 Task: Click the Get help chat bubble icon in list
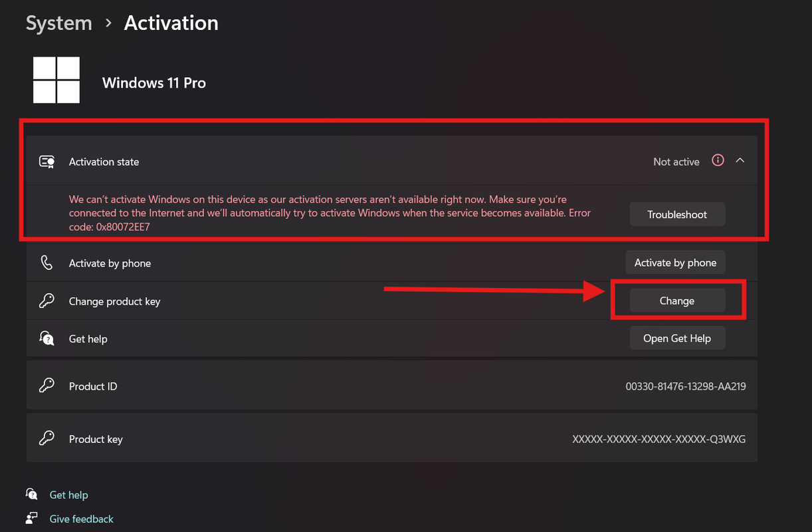47,338
